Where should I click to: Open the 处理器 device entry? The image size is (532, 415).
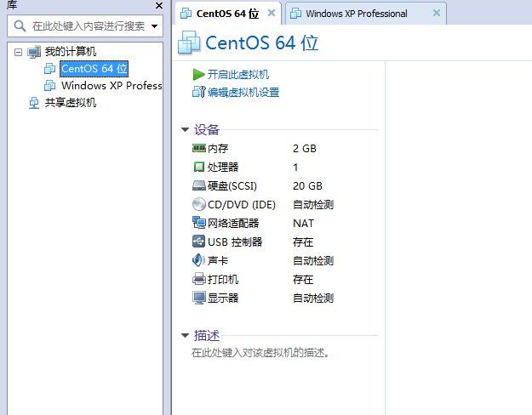click(x=223, y=167)
